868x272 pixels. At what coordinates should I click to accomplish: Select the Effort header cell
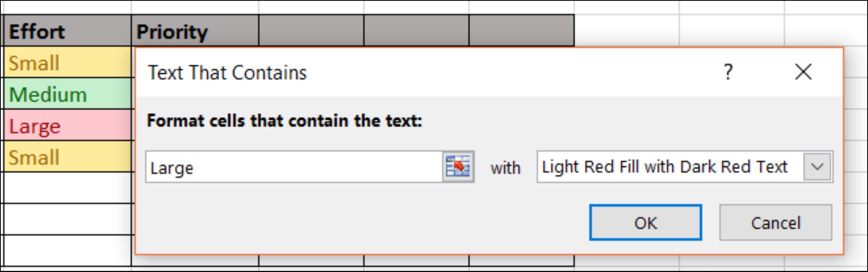point(67,31)
